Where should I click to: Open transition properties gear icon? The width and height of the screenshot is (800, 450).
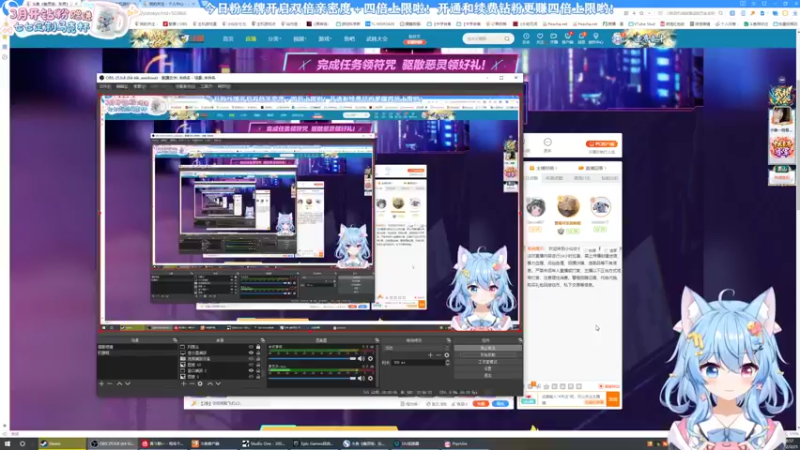446,355
